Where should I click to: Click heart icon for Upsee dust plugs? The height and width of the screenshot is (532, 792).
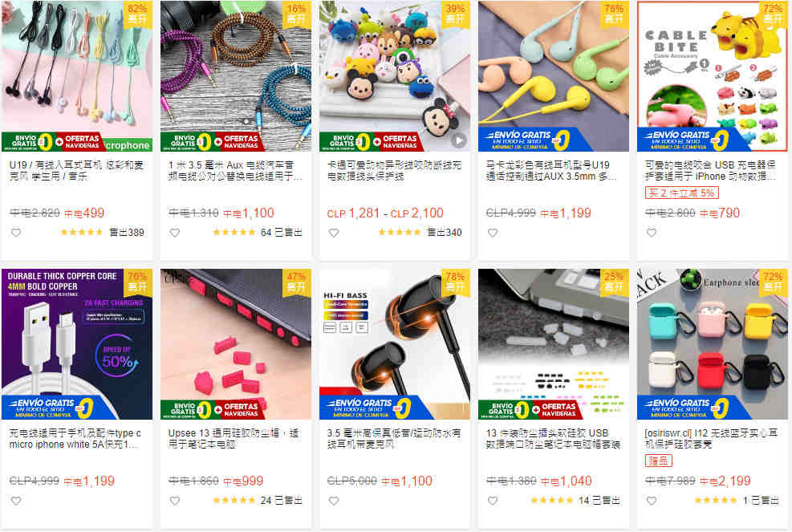tap(175, 501)
